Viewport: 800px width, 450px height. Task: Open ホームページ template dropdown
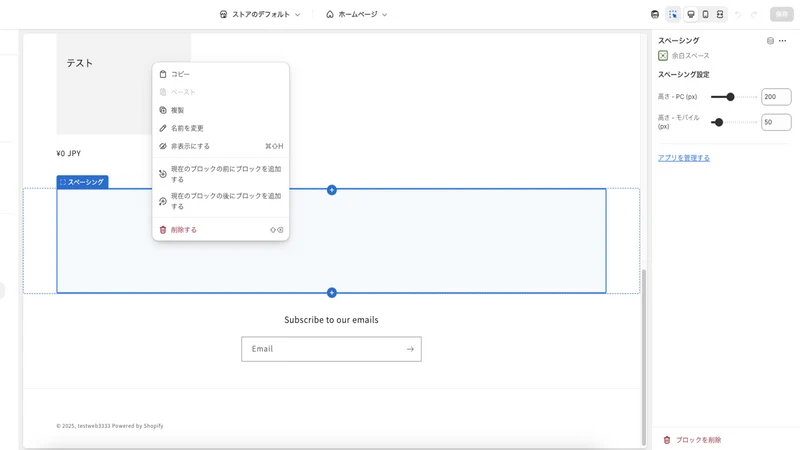coord(357,14)
